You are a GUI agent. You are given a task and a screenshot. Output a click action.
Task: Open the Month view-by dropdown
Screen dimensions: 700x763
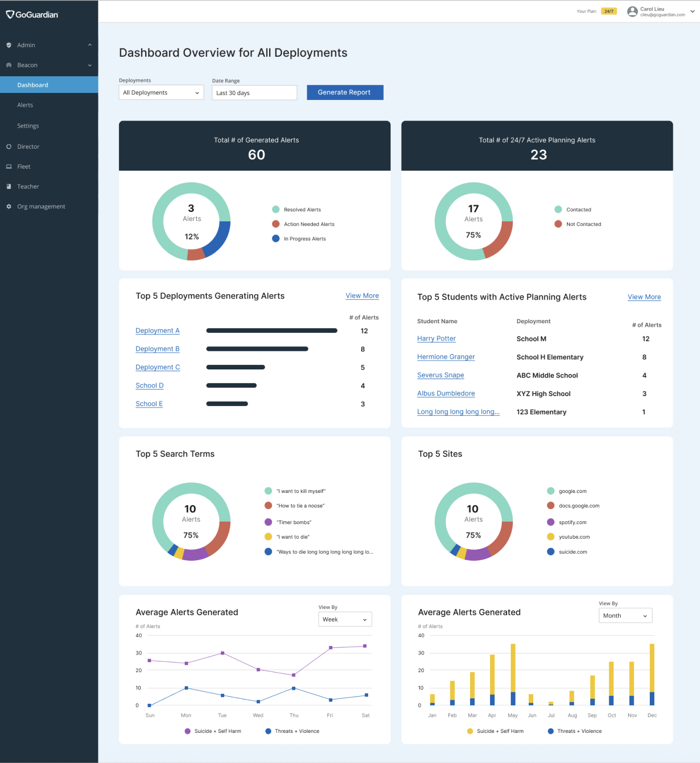625,615
